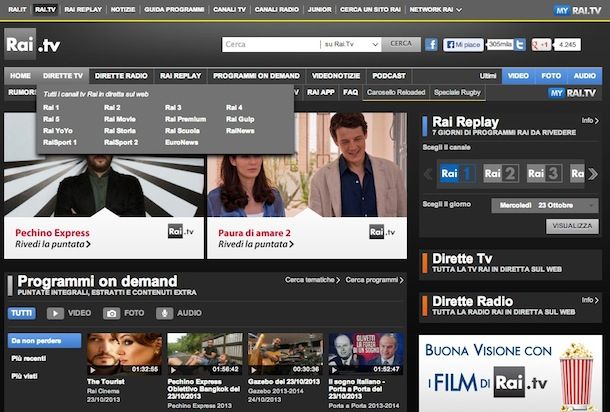Play the Gazebo del 23/10/2013 thumbnail
This screenshot has height=412, width=610.
[x=286, y=354]
